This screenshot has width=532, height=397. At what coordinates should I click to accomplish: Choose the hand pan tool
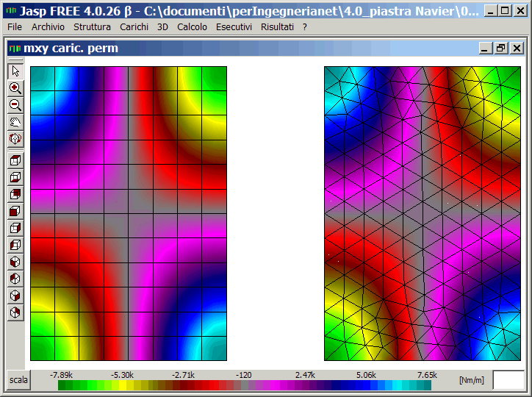point(15,122)
